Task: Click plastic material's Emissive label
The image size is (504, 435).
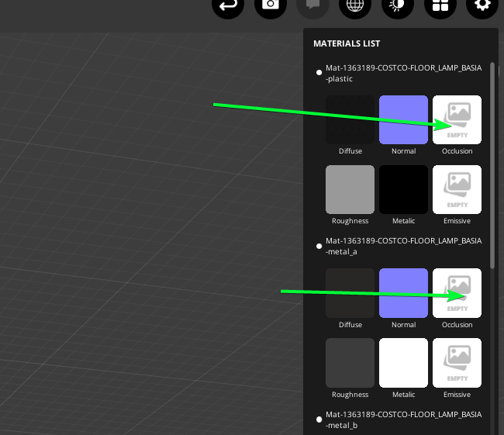Action: [x=457, y=221]
